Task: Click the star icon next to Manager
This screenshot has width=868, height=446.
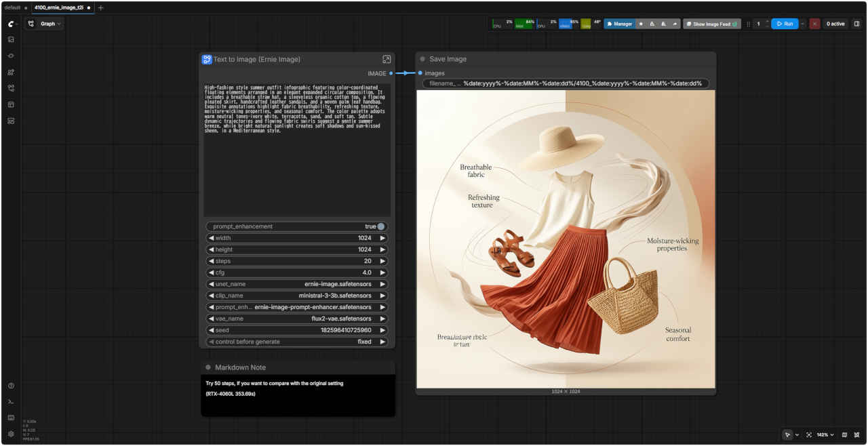Action: point(641,24)
